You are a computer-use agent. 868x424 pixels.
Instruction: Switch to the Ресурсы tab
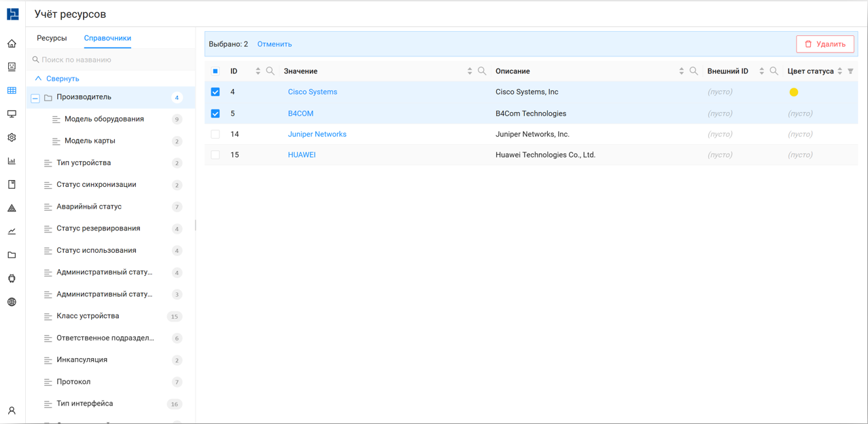pyautogui.click(x=52, y=38)
